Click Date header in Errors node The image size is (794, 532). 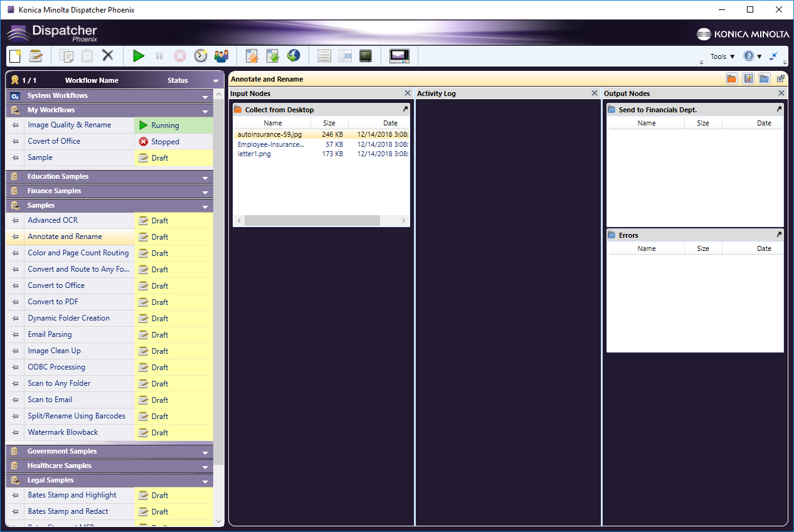pyautogui.click(x=764, y=248)
